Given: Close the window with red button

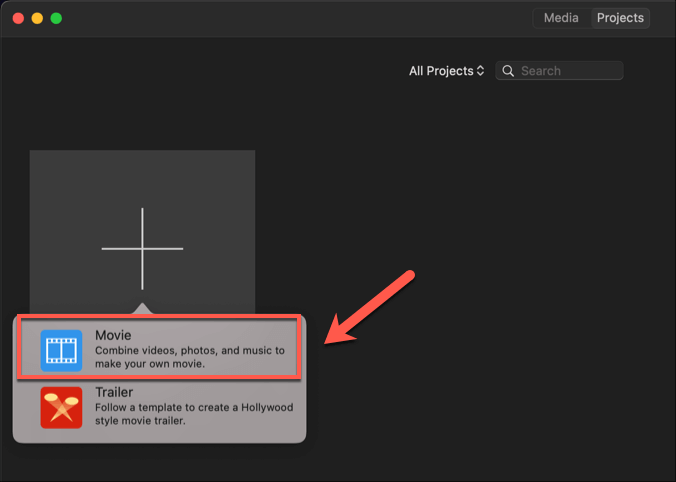Looking at the screenshot, I should point(18,18).
